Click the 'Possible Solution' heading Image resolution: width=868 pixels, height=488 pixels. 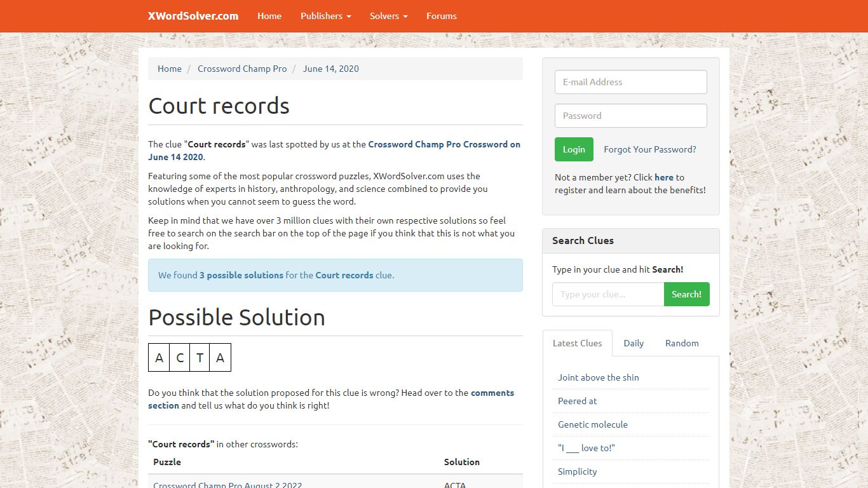click(x=237, y=317)
